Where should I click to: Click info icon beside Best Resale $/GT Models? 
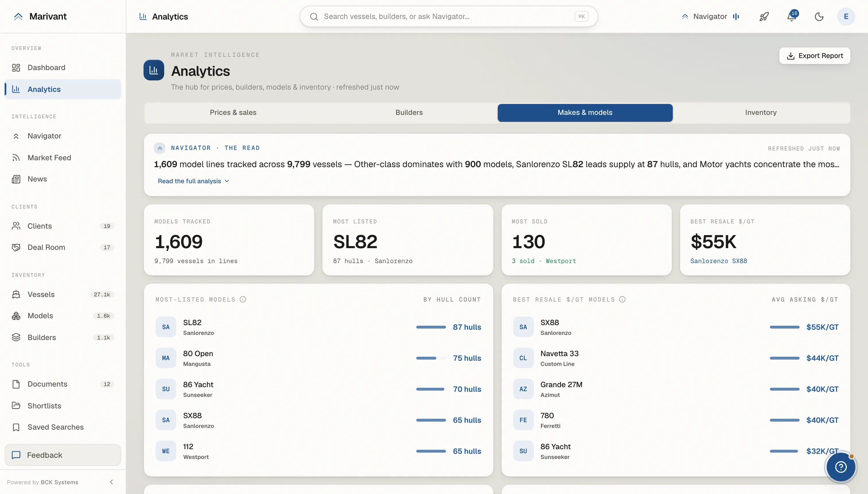[x=622, y=299]
